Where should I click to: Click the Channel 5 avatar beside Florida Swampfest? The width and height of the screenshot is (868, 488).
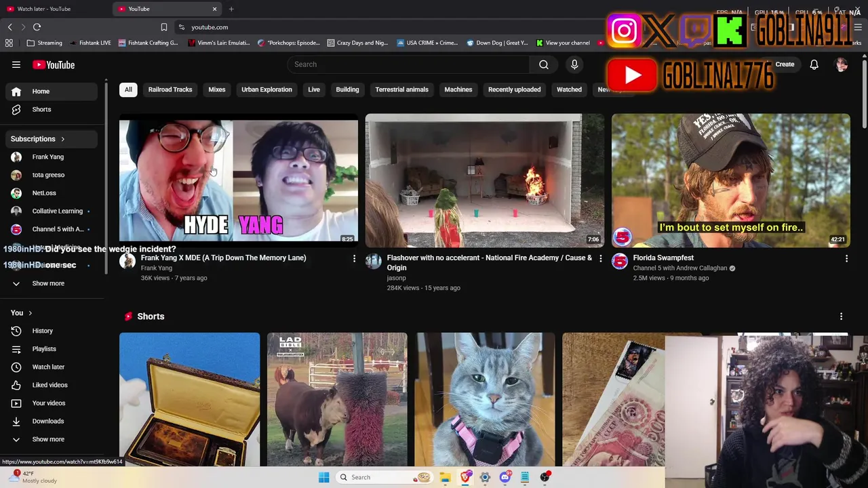[x=620, y=262]
